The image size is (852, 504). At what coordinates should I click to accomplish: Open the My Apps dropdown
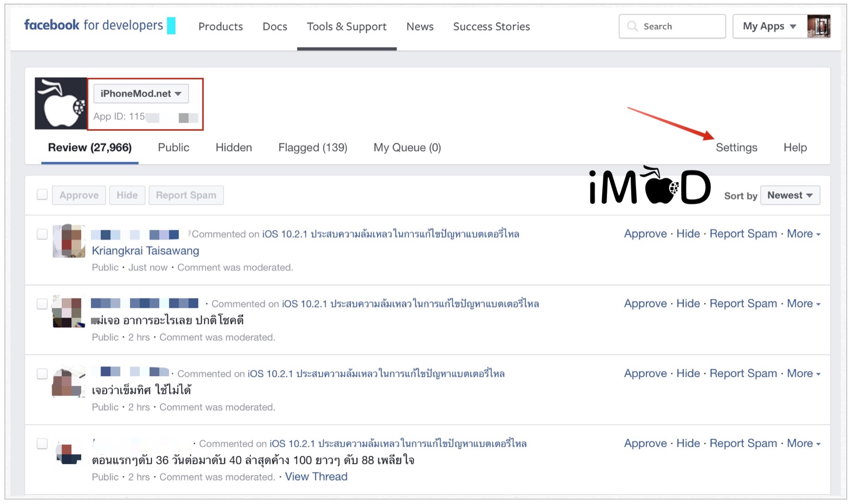[x=769, y=26]
